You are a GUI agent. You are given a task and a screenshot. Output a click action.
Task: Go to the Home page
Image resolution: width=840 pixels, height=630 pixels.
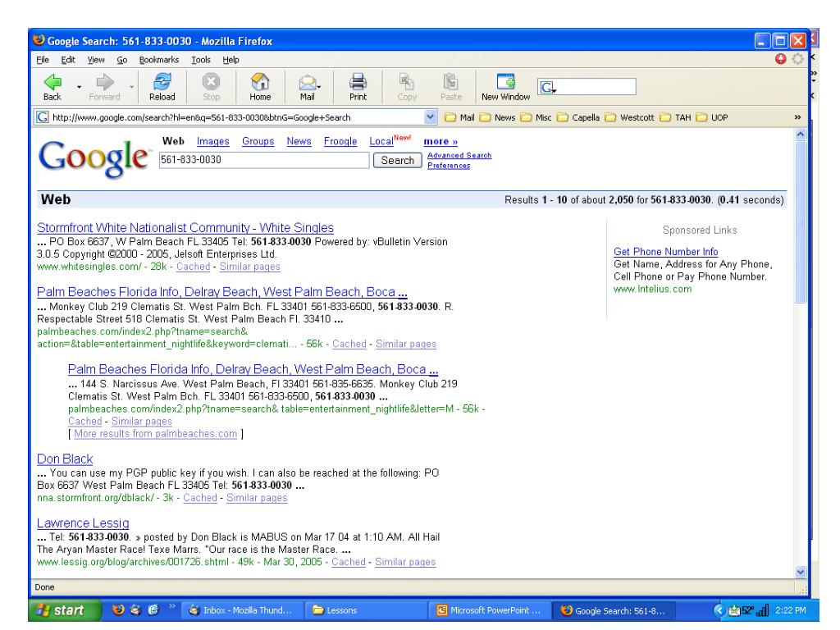tap(260, 87)
